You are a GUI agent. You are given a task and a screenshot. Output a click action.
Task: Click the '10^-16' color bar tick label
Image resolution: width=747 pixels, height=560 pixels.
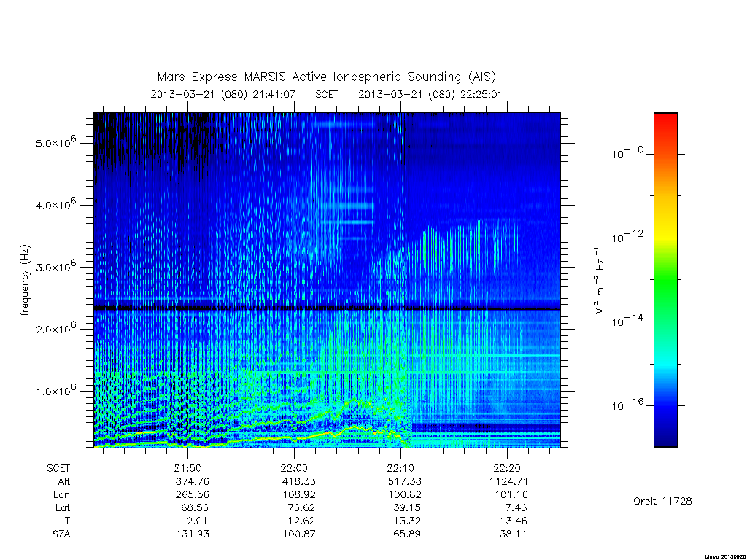(627, 405)
